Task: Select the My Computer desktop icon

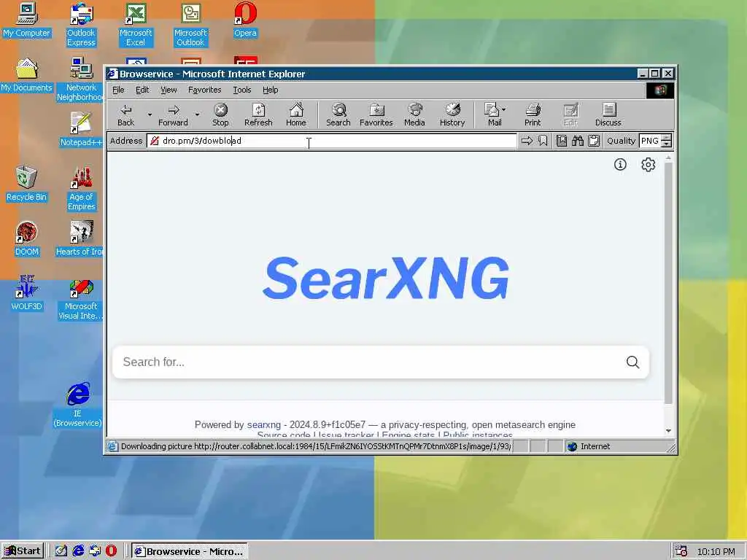Action: click(27, 20)
